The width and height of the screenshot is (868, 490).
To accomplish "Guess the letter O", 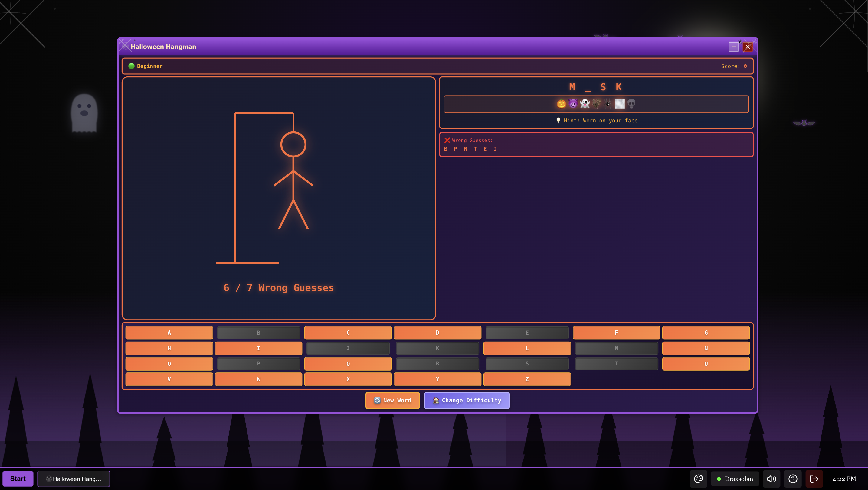I will point(169,363).
